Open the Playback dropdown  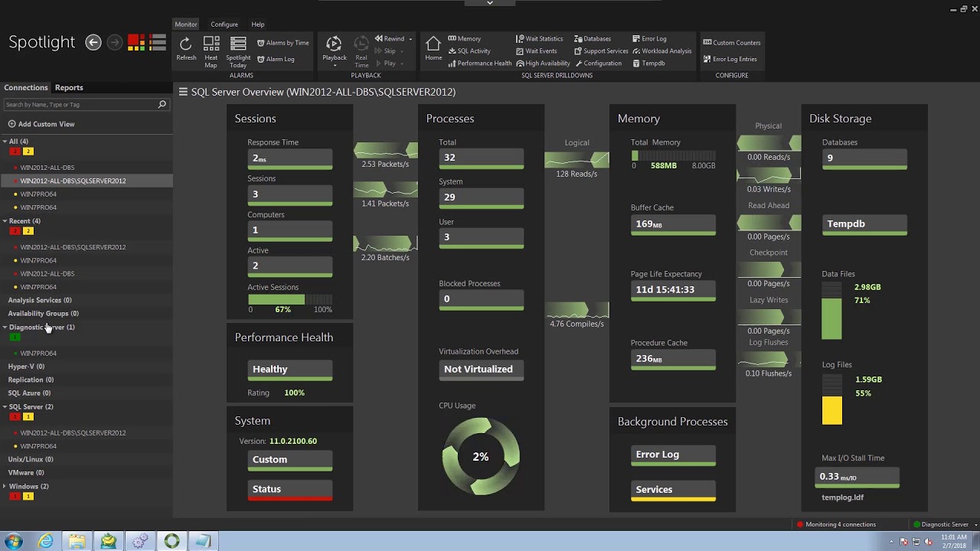pos(334,51)
